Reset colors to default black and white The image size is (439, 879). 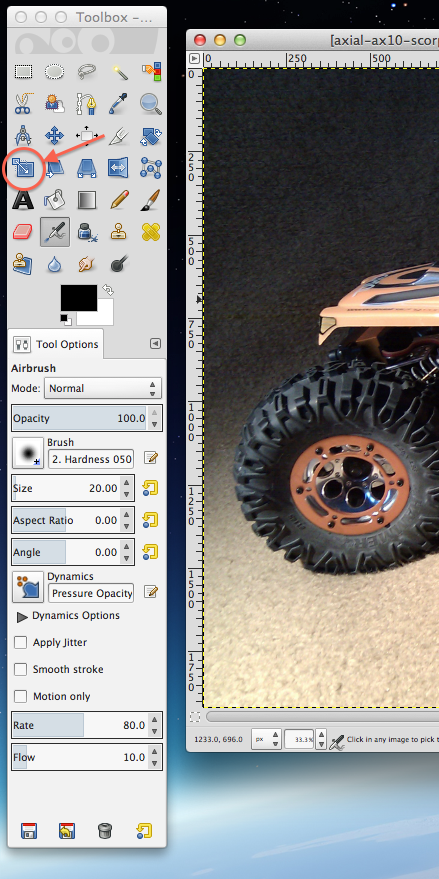point(66,320)
